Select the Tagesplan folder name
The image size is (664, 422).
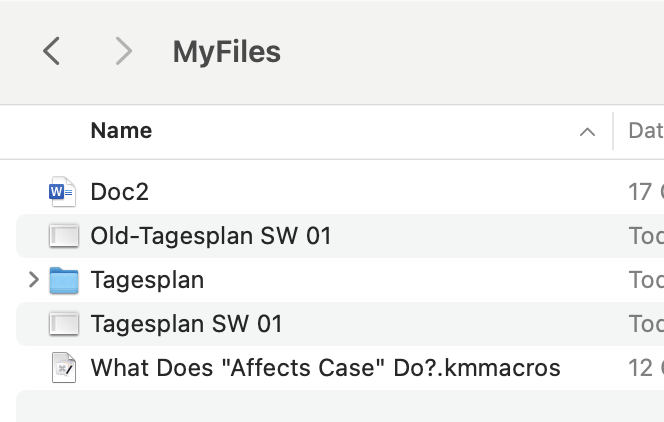pos(147,280)
